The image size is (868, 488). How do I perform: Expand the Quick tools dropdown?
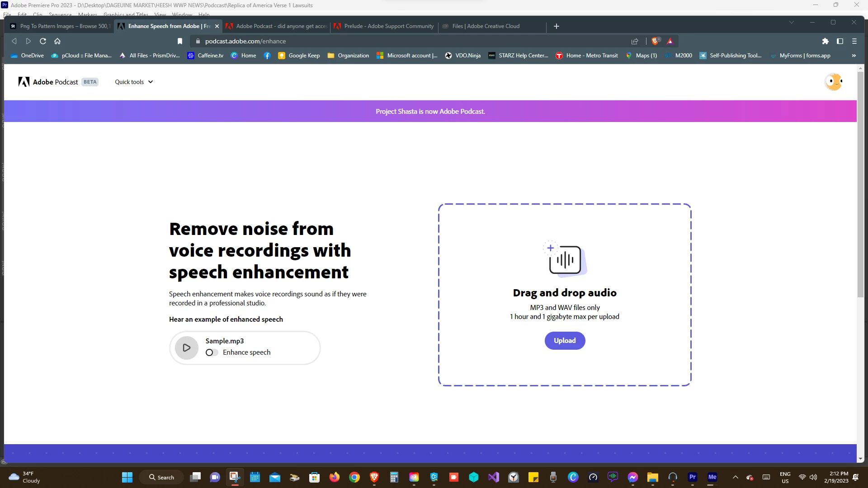[134, 82]
